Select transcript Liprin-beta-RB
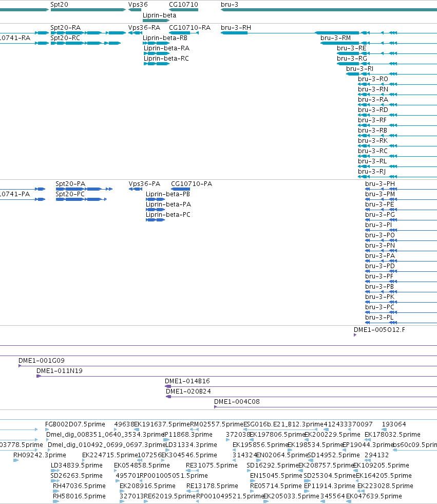 click(165, 38)
